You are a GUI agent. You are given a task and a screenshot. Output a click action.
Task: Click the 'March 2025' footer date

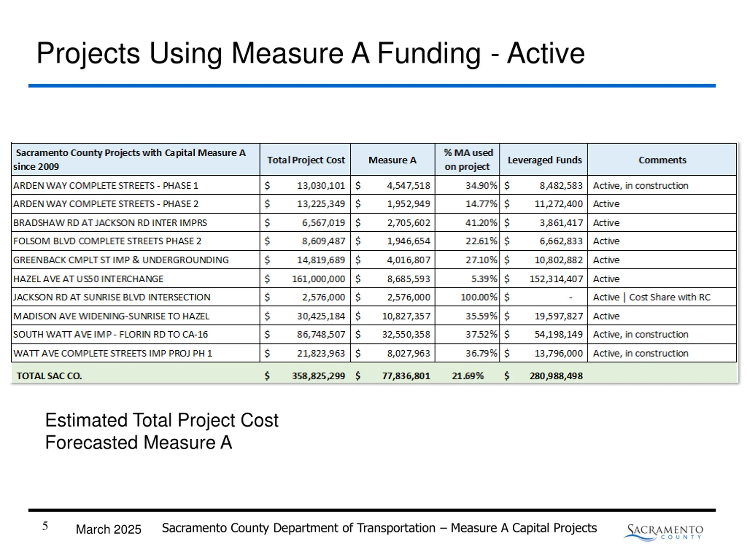pyautogui.click(x=109, y=529)
